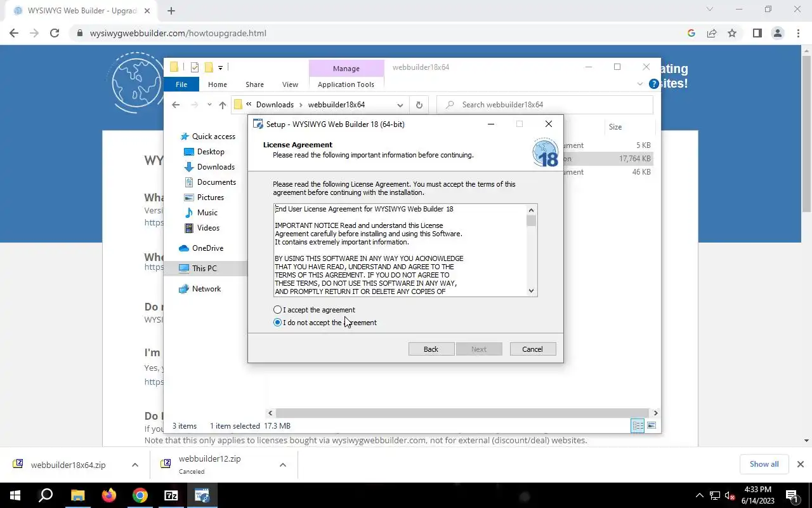Reload the Chrome page
The height and width of the screenshot is (508, 812).
click(55, 33)
